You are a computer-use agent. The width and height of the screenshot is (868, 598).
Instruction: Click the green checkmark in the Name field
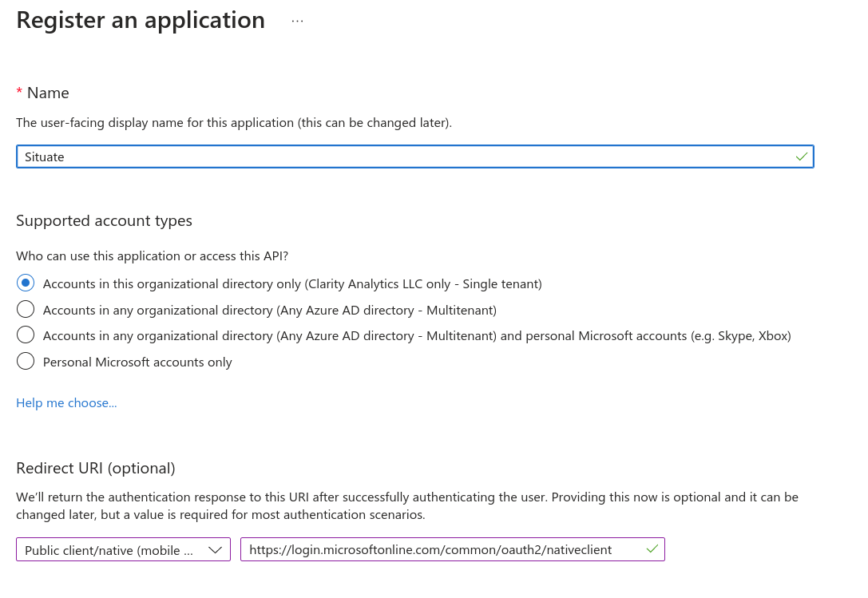pos(801,157)
